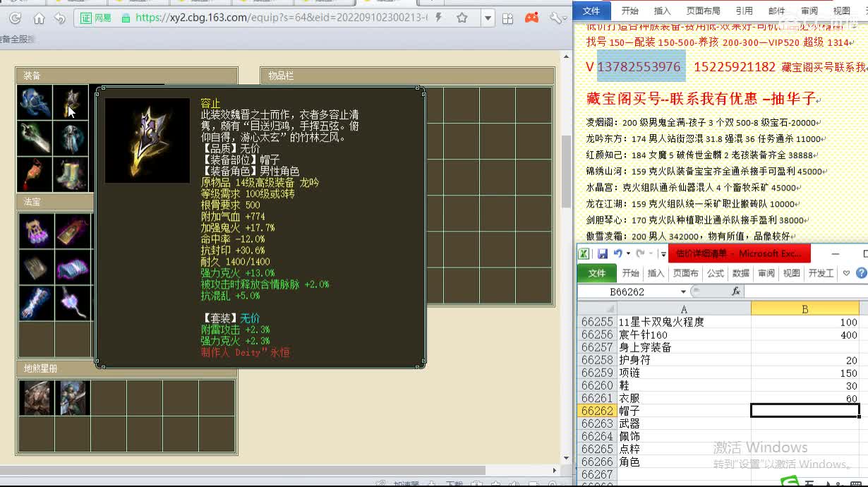The image size is (868, 487).
Task: Click the Excel icon in the title bar
Action: [x=584, y=253]
